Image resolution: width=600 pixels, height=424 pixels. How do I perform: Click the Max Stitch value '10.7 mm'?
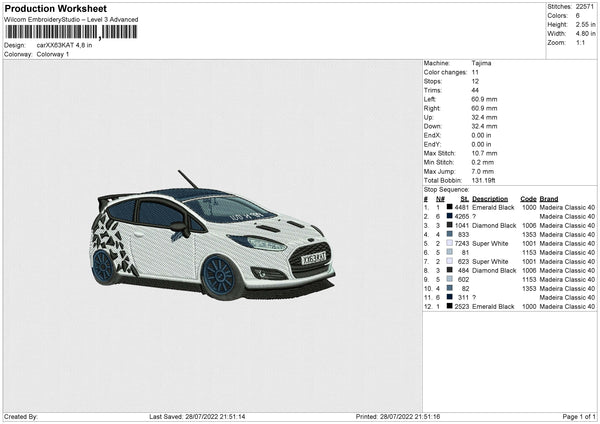click(484, 153)
